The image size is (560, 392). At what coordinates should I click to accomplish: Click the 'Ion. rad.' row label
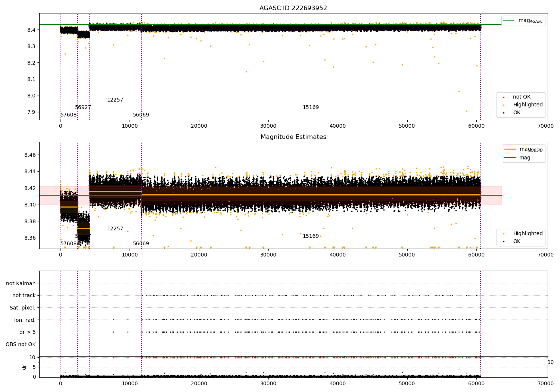tap(25, 320)
